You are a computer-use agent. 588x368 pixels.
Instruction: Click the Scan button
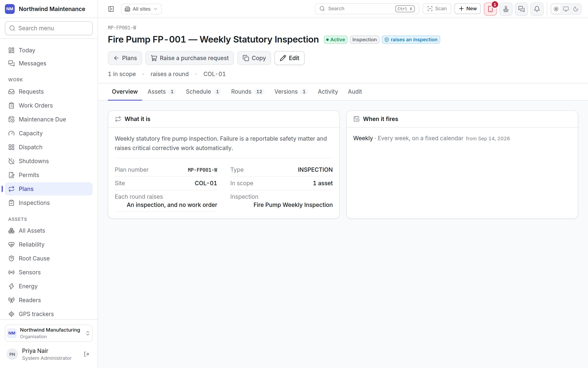point(437,9)
